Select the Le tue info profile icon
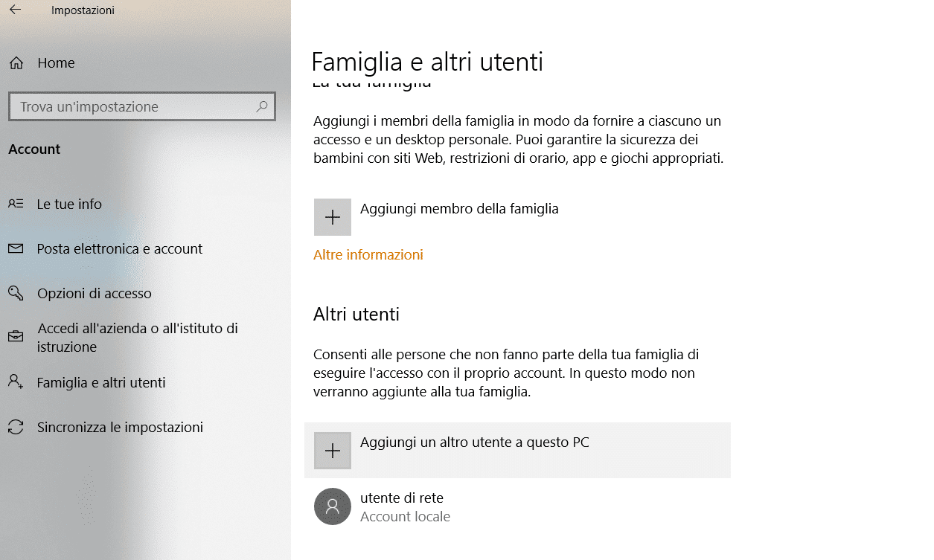This screenshot has height=560, width=934. pyautogui.click(x=16, y=203)
